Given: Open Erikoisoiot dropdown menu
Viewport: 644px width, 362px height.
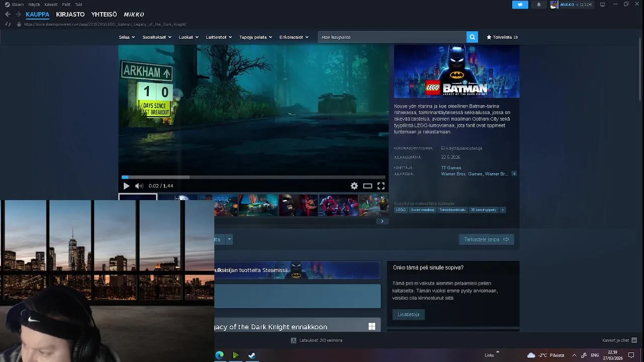Looking at the screenshot, I should tap(294, 37).
